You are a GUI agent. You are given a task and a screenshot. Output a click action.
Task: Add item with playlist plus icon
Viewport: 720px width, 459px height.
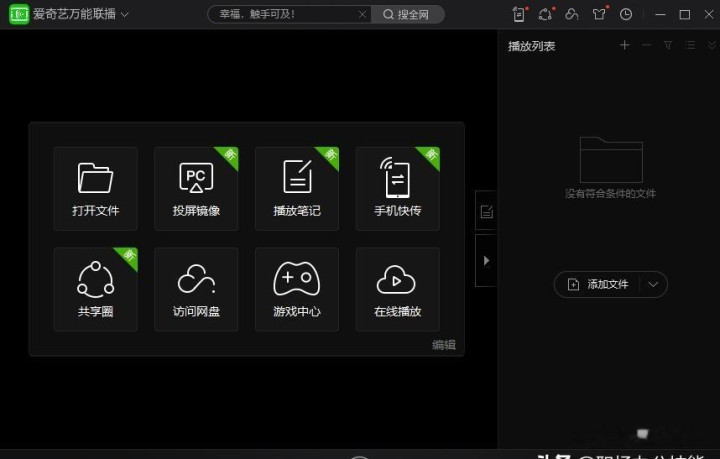[624, 45]
